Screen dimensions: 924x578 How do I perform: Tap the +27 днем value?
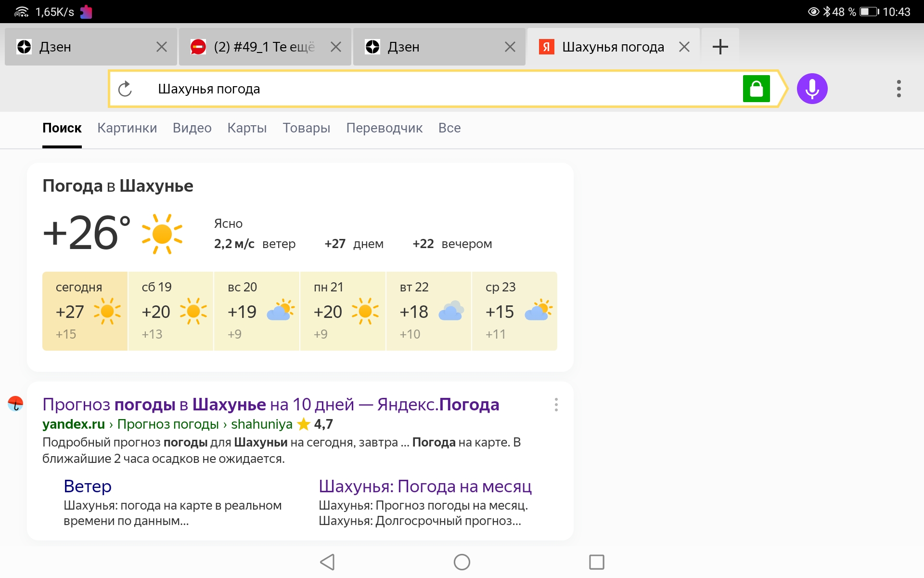click(354, 244)
